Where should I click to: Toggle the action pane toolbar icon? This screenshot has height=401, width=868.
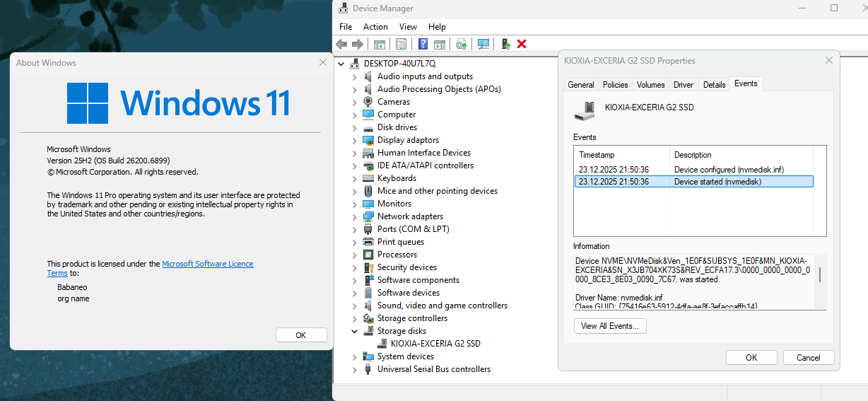[x=440, y=44]
